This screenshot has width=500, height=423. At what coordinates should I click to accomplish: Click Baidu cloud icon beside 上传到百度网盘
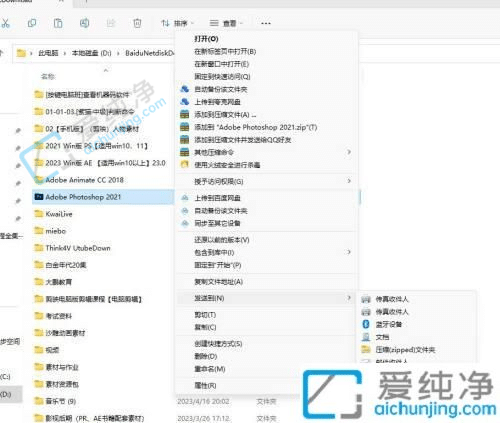pos(185,198)
